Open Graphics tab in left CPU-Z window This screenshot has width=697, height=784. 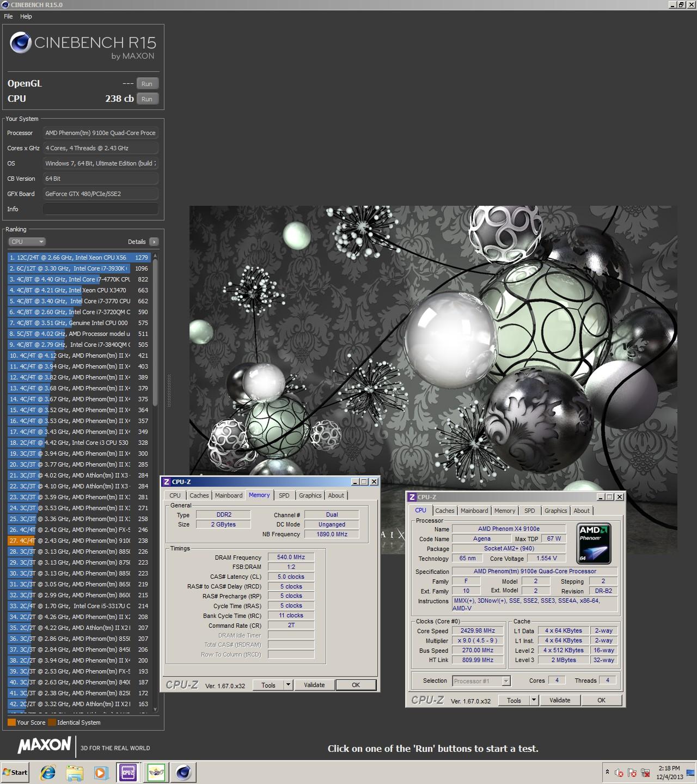coord(310,495)
